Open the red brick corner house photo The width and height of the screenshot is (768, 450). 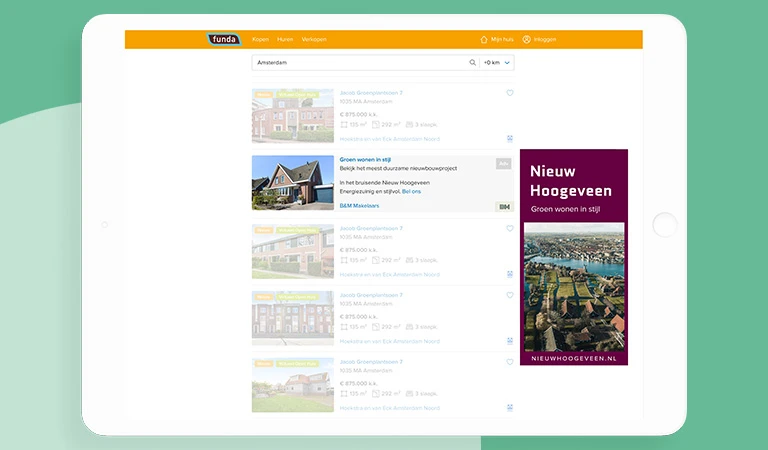tap(293, 116)
